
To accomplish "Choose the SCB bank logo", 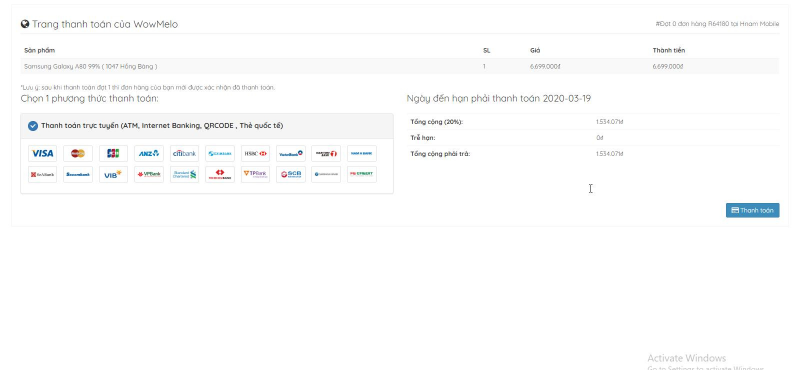I will (291, 175).
